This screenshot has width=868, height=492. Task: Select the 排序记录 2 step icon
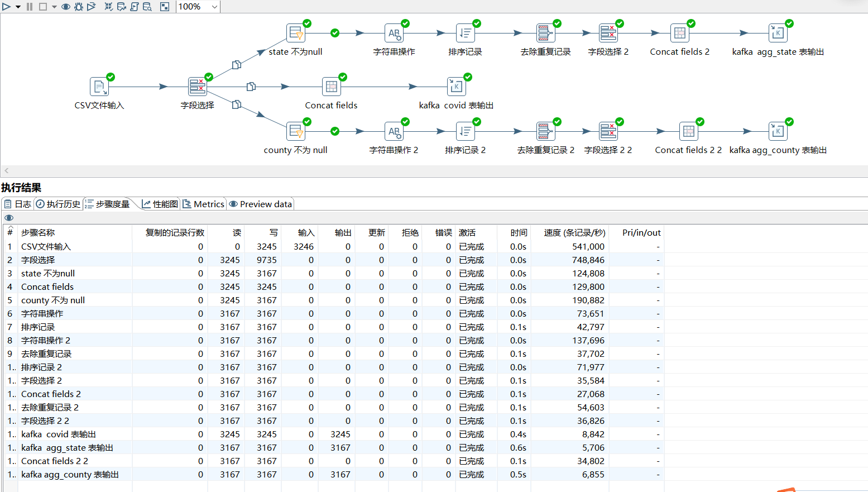coord(465,131)
